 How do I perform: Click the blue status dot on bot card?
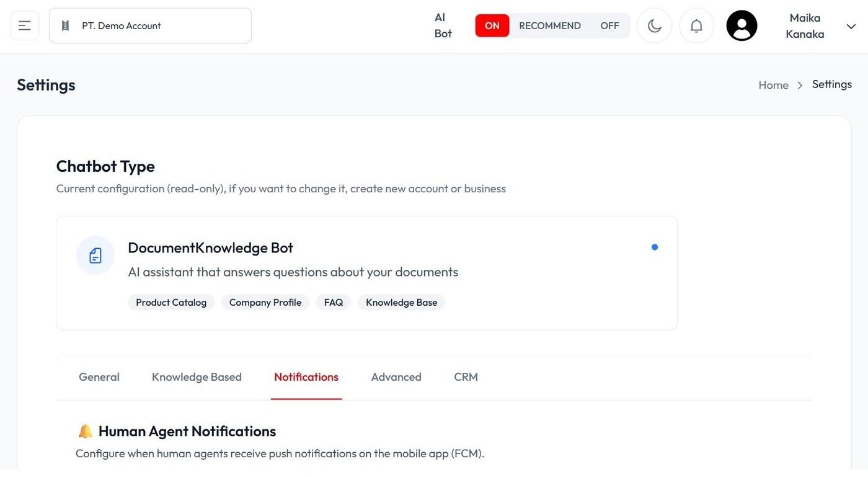click(655, 247)
